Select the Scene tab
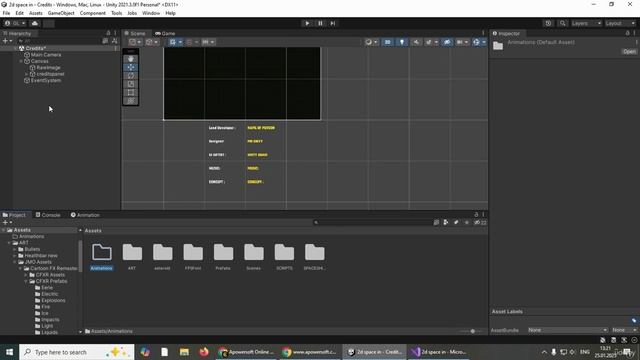Screen dimensions: 640x360 (x=135, y=33)
